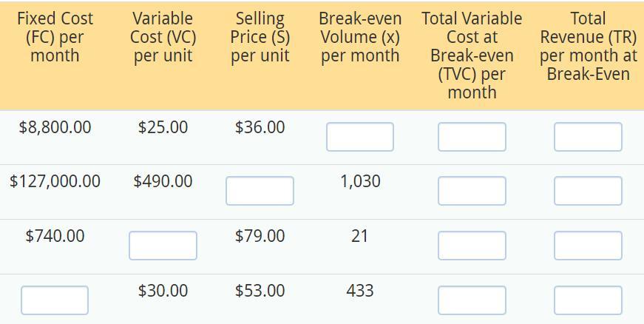The height and width of the screenshot is (324, 644).
Task: Click the $490.00 variable cost value
Action: pyautogui.click(x=163, y=181)
